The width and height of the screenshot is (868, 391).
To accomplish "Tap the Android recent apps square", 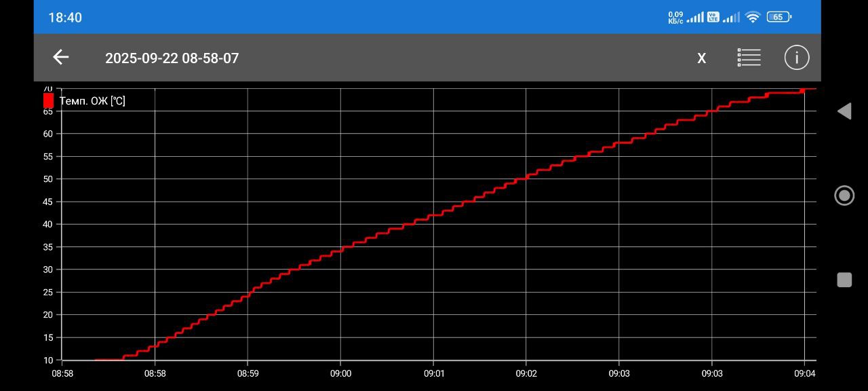I will tap(844, 280).
